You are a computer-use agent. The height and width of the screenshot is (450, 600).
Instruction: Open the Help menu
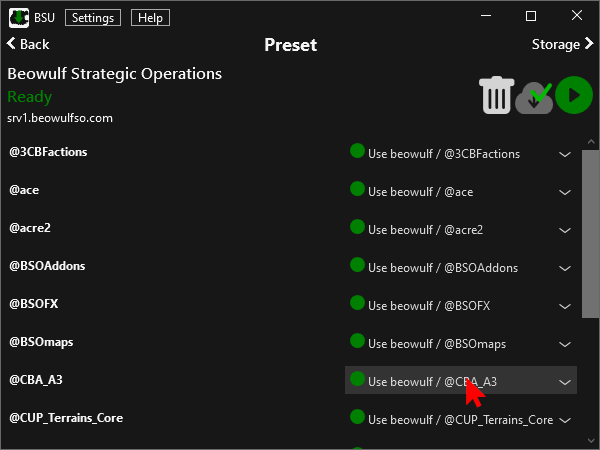pyautogui.click(x=150, y=18)
